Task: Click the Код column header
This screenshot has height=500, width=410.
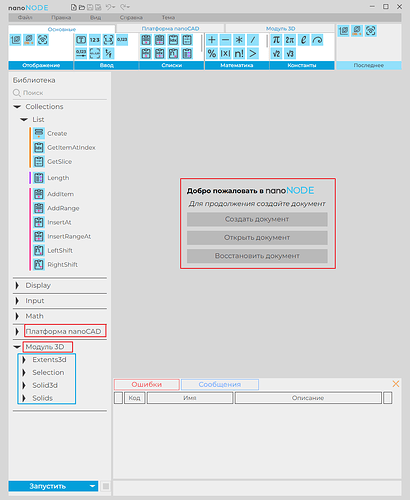Action: [135, 398]
